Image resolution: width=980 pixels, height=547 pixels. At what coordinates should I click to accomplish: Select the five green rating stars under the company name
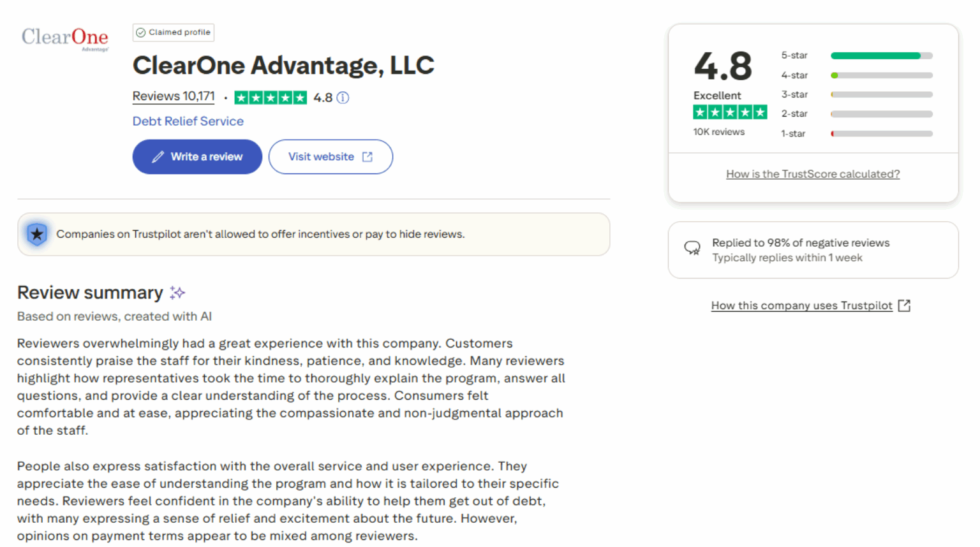[x=271, y=97]
